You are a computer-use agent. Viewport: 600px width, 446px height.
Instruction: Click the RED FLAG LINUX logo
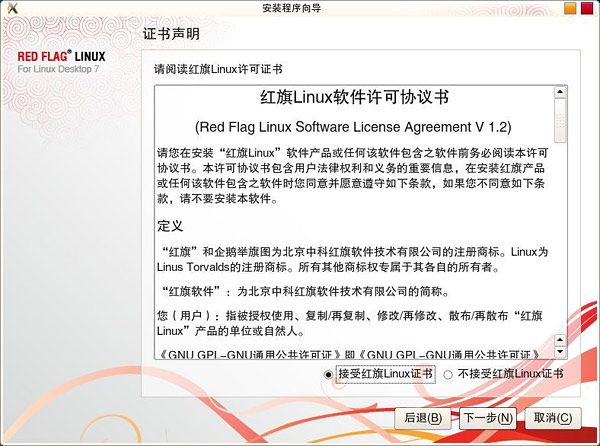61,56
